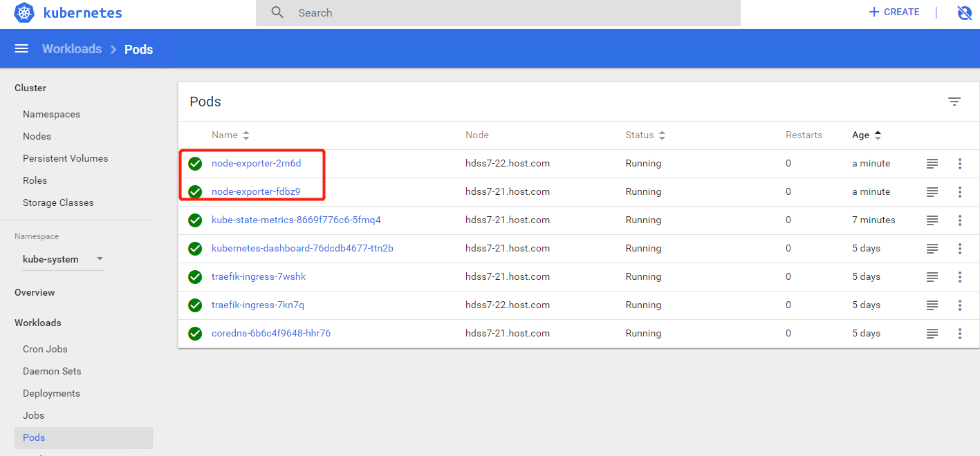The width and height of the screenshot is (980, 456).
Task: Click Cluster section heading in sidebar
Action: 30,88
